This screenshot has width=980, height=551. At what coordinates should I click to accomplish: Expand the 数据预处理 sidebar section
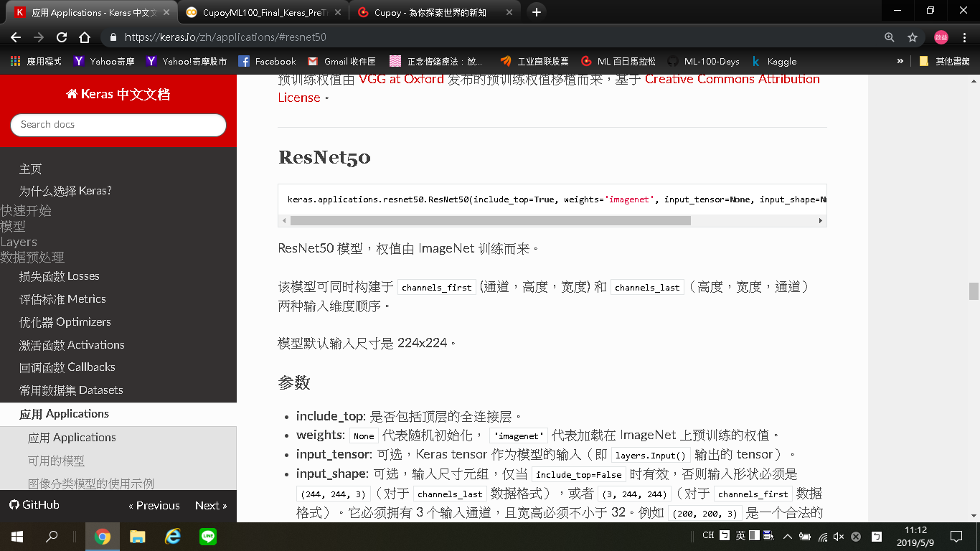[32, 257]
